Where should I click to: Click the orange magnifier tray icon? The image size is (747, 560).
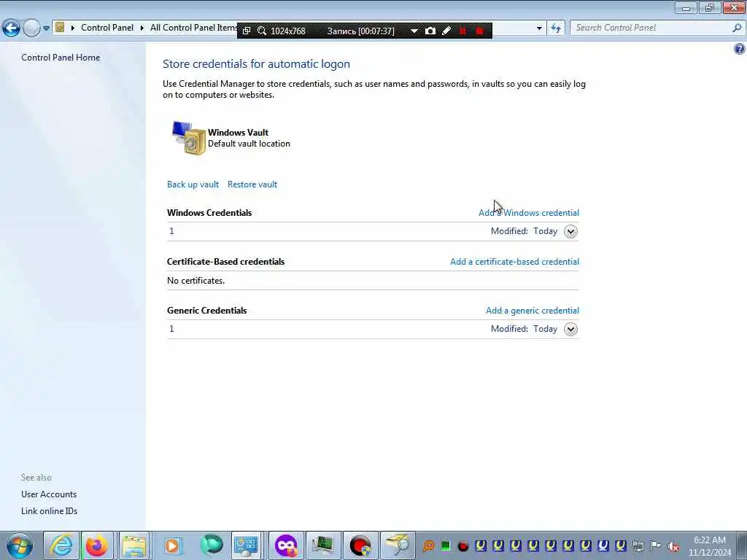428,545
